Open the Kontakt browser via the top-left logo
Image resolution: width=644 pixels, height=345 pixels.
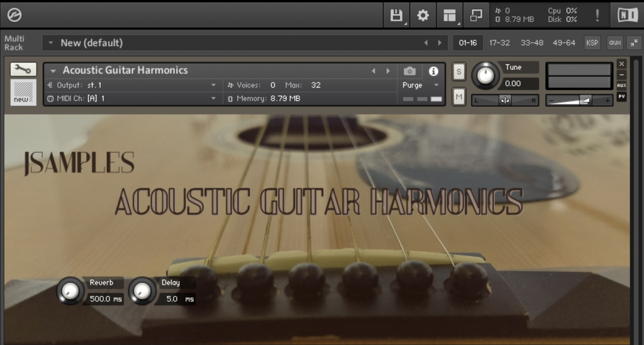pyautogui.click(x=14, y=15)
